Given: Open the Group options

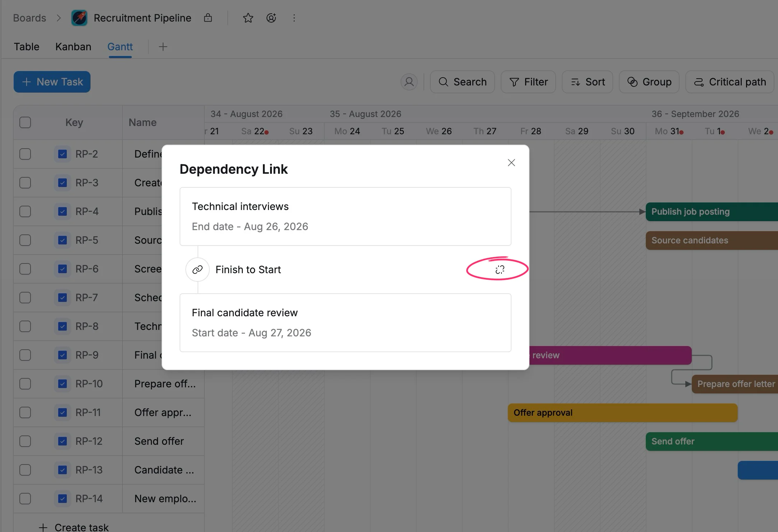Looking at the screenshot, I should click(x=649, y=82).
